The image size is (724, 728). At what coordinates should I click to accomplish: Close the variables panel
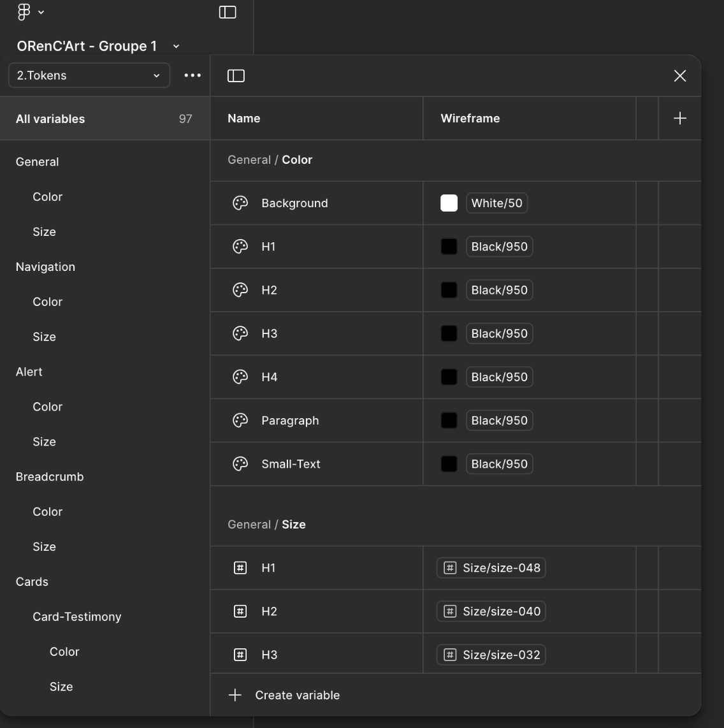(x=680, y=76)
